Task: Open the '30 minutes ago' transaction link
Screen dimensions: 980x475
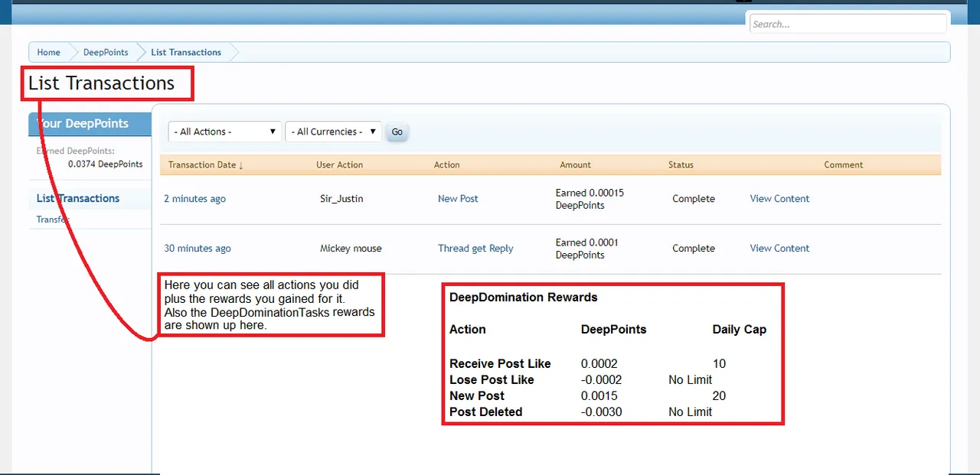Action: (x=198, y=249)
